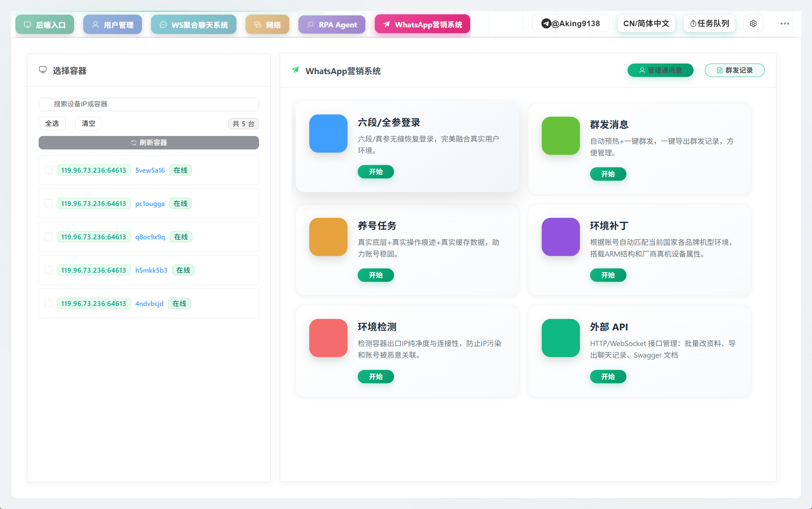Viewport: 812px width, 509px height.
Task: Click the purple tile for 环境补丁
Action: pyautogui.click(x=561, y=237)
